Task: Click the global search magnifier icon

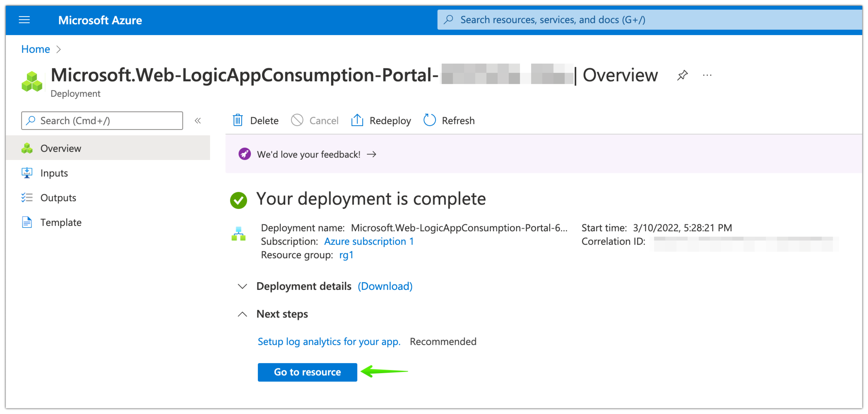Action: point(448,19)
